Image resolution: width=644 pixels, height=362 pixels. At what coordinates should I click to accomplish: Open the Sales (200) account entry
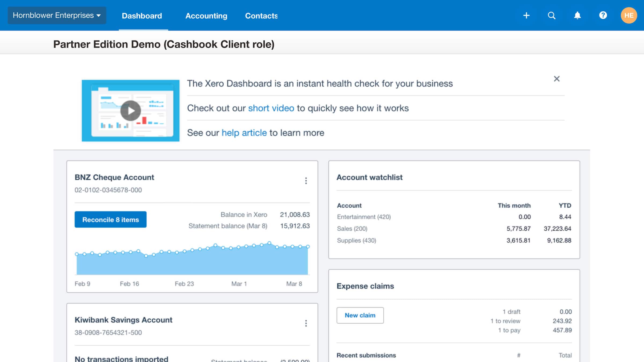pos(352,228)
